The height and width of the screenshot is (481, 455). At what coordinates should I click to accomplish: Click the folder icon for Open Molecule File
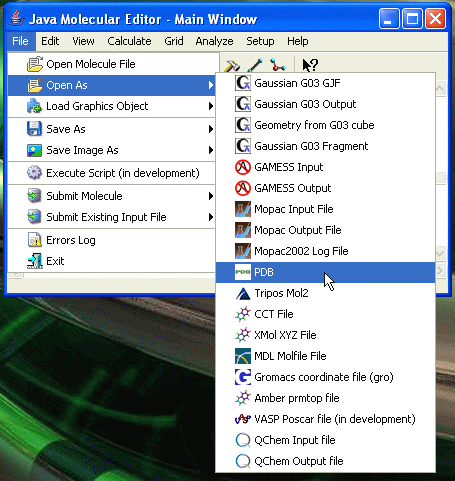click(35, 64)
